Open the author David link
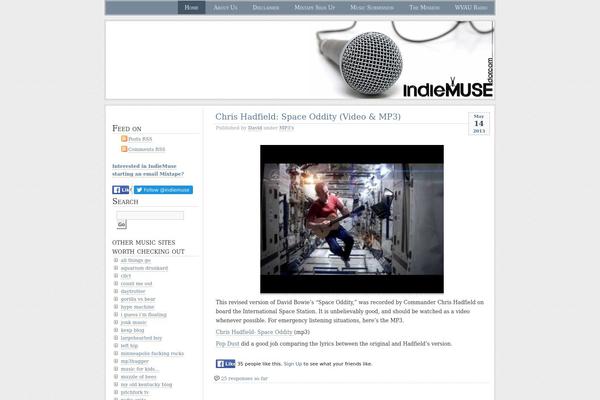600x400 pixels. coord(255,128)
